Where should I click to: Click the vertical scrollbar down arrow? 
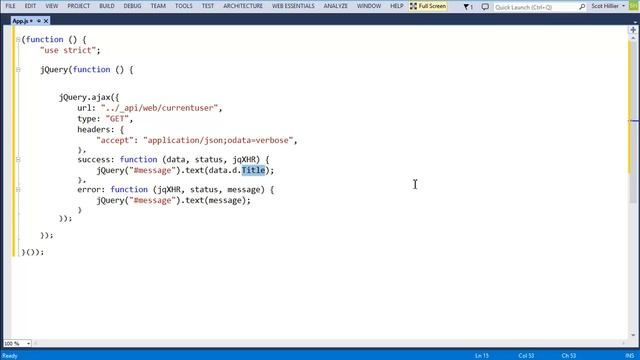633,336
